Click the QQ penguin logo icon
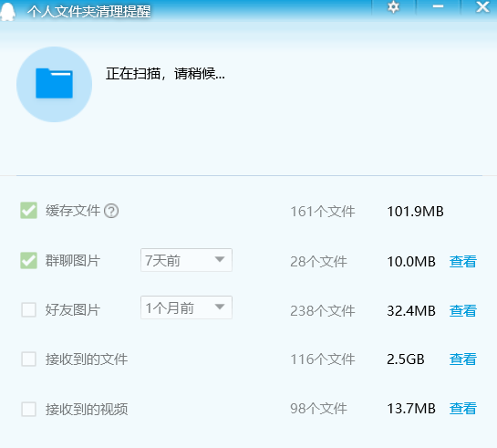This screenshot has height=448, width=497. [x=7, y=11]
